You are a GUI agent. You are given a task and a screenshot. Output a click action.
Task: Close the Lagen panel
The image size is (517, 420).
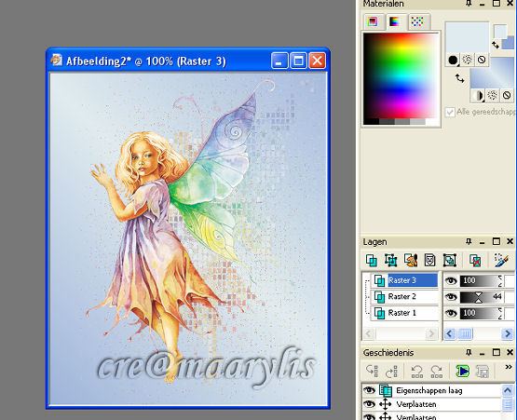point(510,241)
